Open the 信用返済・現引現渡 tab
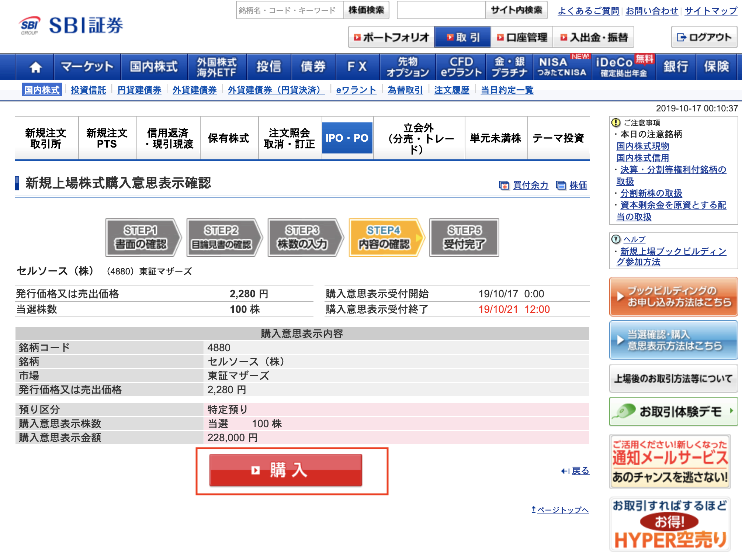The image size is (742, 560). click(168, 138)
